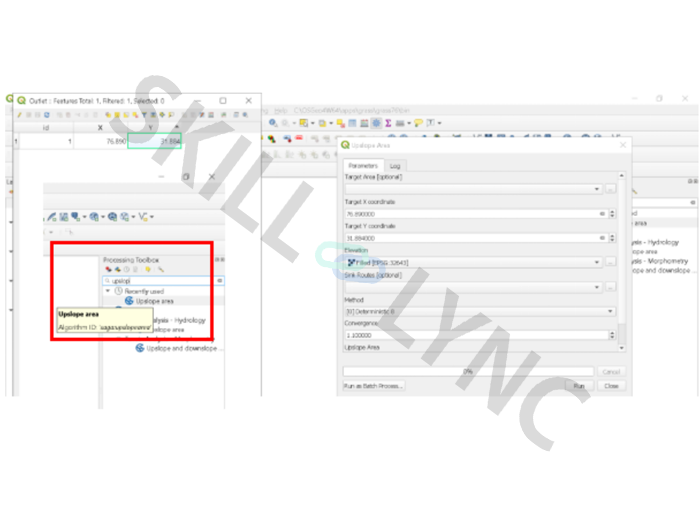This screenshot has height=514, width=700.
Task: Adjust the Convergence spinner
Action: (x=612, y=335)
